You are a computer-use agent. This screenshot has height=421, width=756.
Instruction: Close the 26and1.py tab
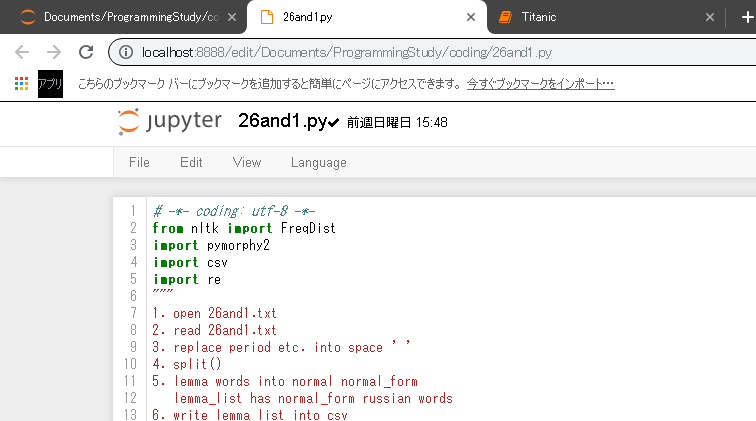tap(471, 17)
